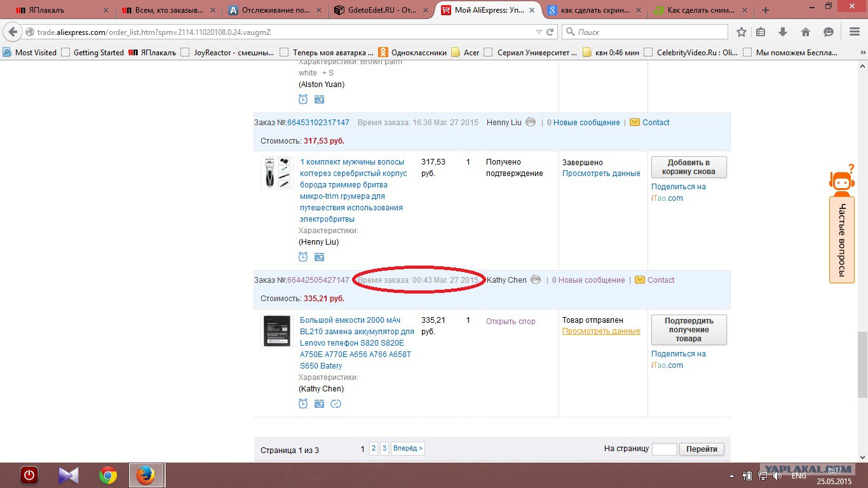The width and height of the screenshot is (868, 488).
Task: Show hidden system tray icons
Action: 730,475
